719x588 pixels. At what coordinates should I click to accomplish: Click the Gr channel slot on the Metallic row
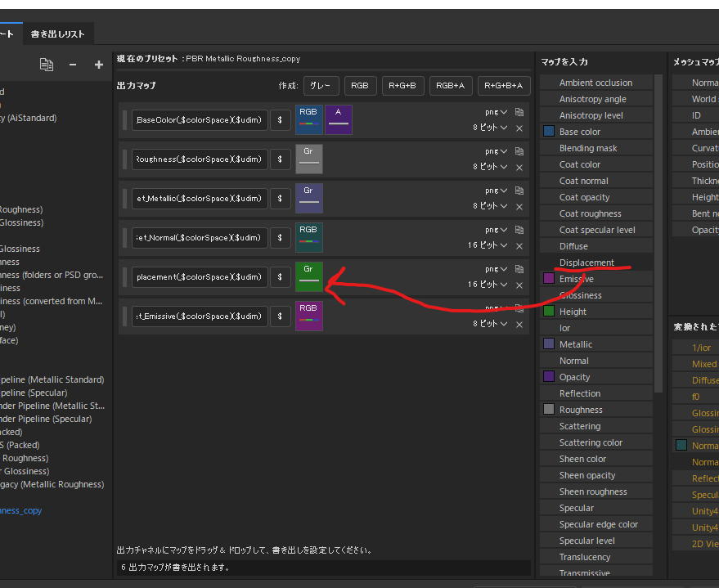coord(309,198)
